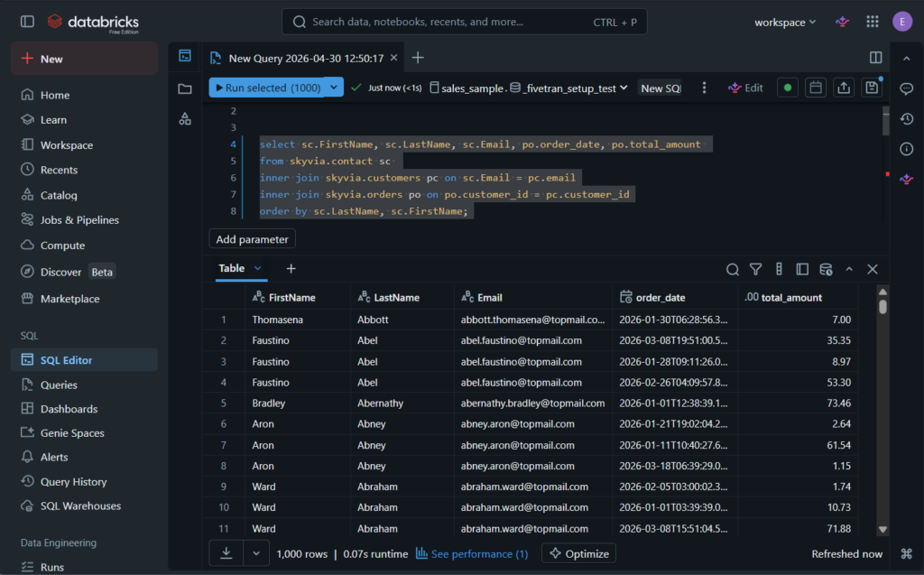The image size is (924, 575).
Task: Click the Edit assistant button
Action: pyautogui.click(x=746, y=88)
